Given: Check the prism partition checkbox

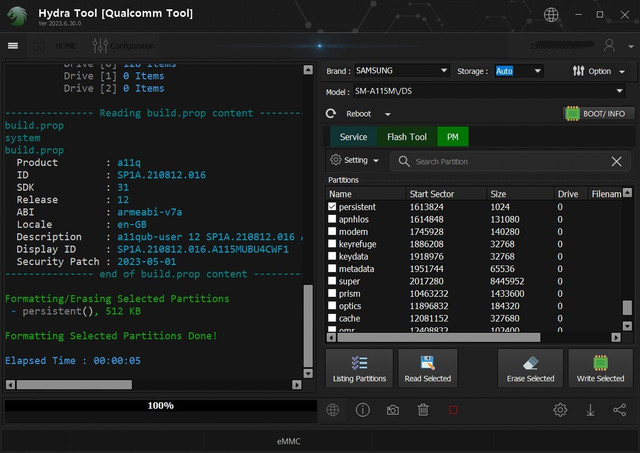Looking at the screenshot, I should click(x=332, y=293).
